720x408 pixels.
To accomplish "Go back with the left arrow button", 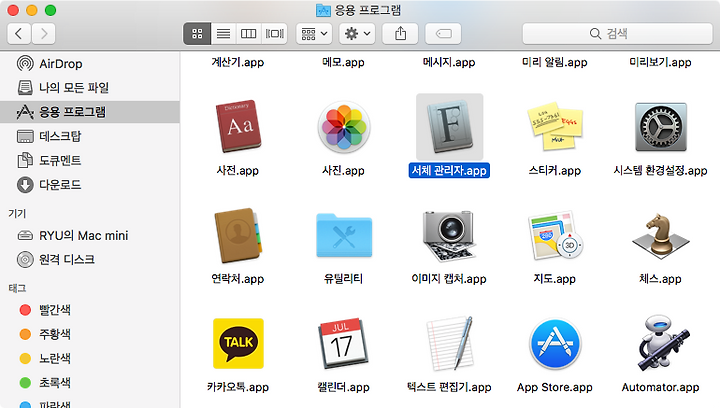I will click(x=19, y=34).
